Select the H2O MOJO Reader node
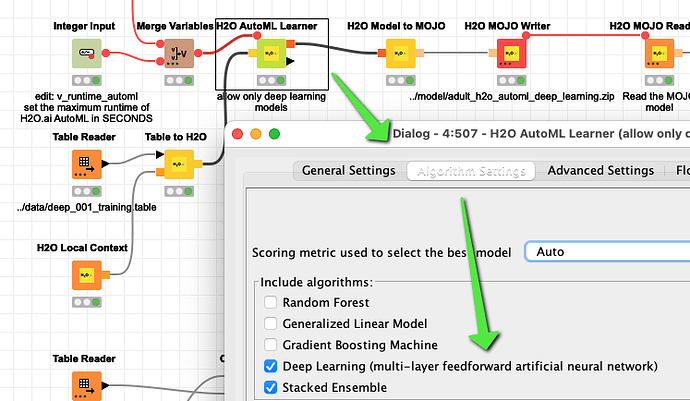Image resolution: width=690 pixels, height=401 pixels. click(x=659, y=53)
